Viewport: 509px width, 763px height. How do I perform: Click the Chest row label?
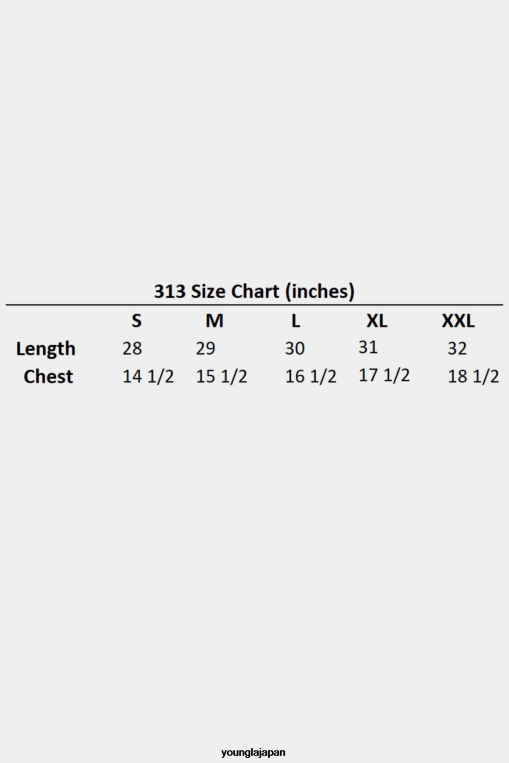pos(48,377)
